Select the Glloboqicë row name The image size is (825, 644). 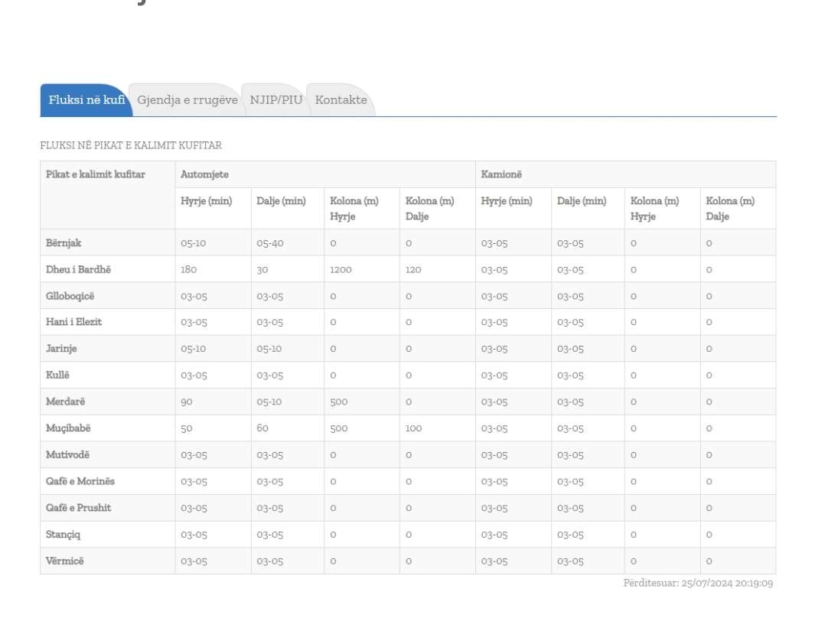click(x=70, y=296)
